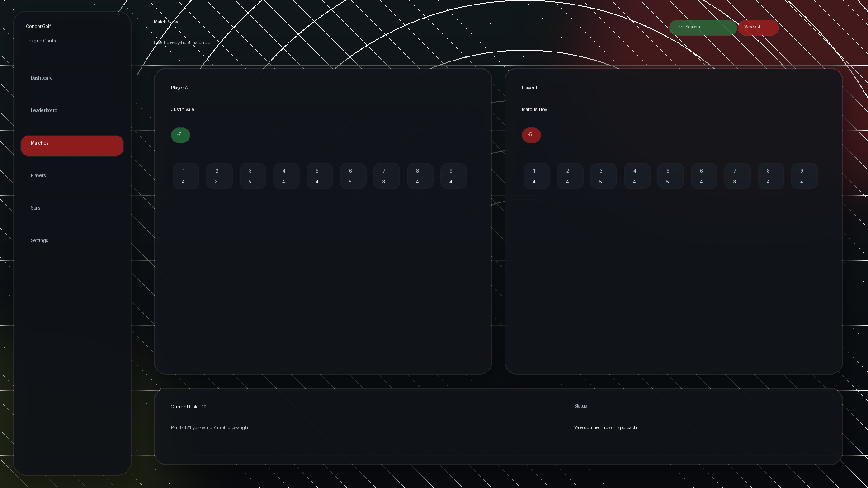This screenshot has height=488, width=868.
Task: Click the Status label
Action: [580, 406]
